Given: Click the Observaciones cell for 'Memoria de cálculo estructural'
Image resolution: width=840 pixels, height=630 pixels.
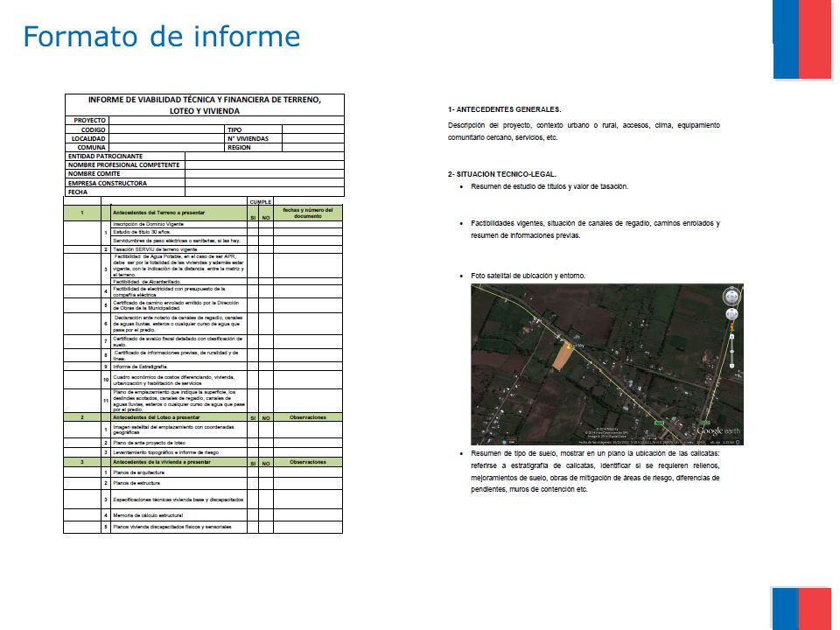Looking at the screenshot, I should [307, 515].
